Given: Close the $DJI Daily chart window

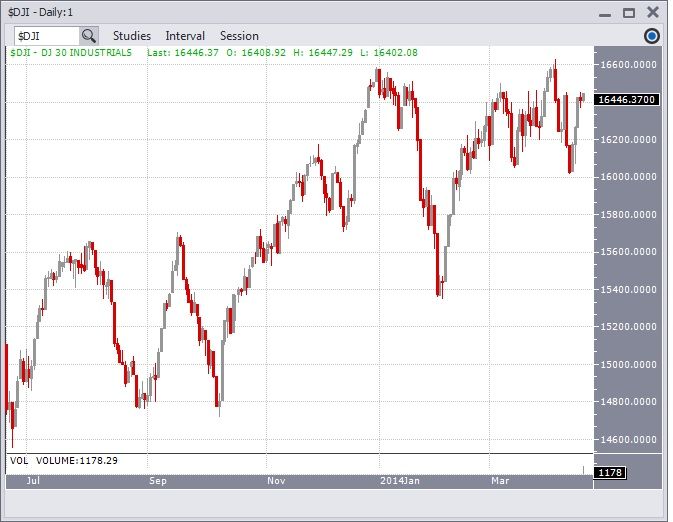Looking at the screenshot, I should click(x=653, y=12).
